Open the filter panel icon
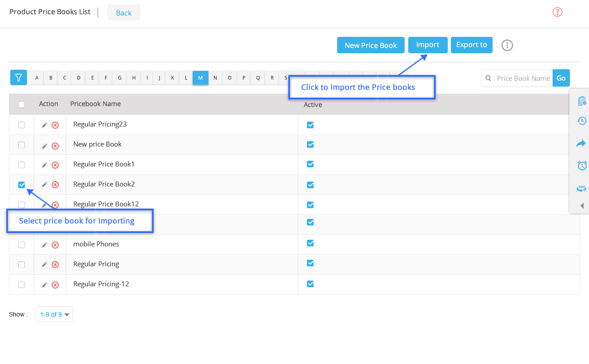Viewport: 589px width, 364px height. pyautogui.click(x=18, y=77)
